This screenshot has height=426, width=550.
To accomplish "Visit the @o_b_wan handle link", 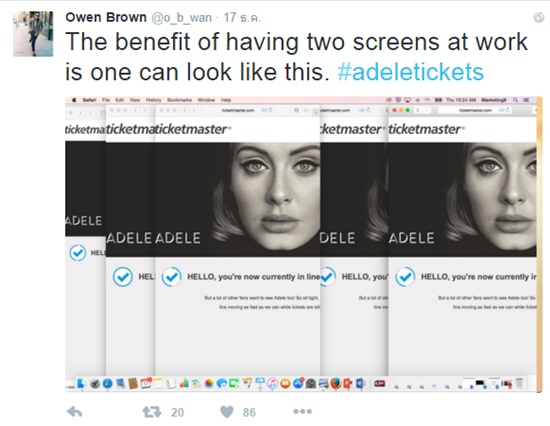I will 181,18.
